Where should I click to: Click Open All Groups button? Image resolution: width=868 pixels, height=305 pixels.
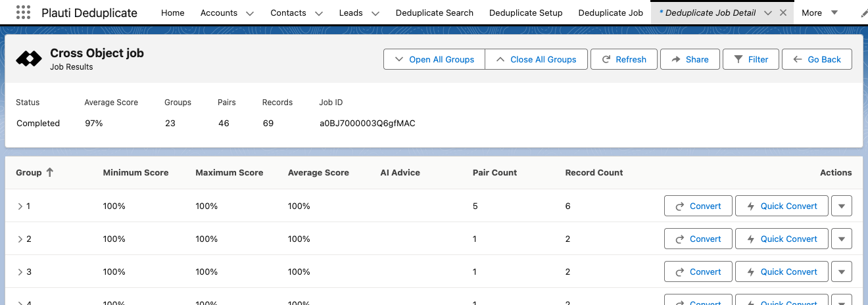coord(434,59)
